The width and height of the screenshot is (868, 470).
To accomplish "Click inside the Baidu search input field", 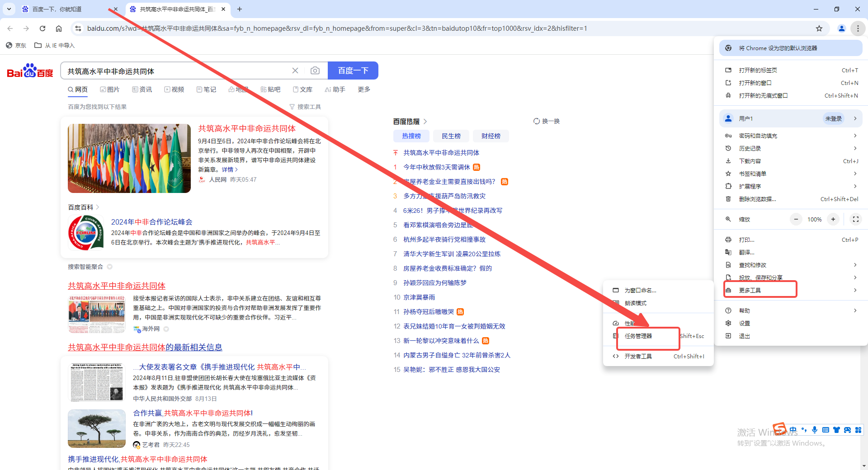I will [176, 71].
